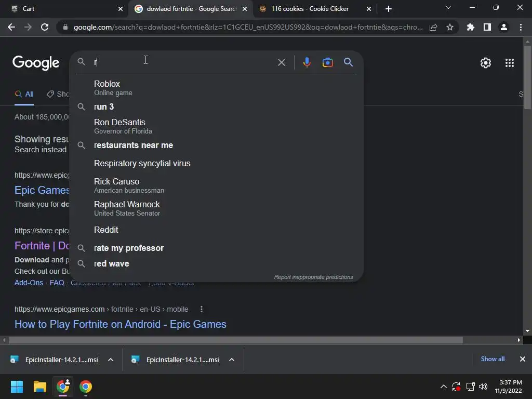Open first EpicInstaller msi download
The width and height of the screenshot is (532, 399).
[54, 360]
